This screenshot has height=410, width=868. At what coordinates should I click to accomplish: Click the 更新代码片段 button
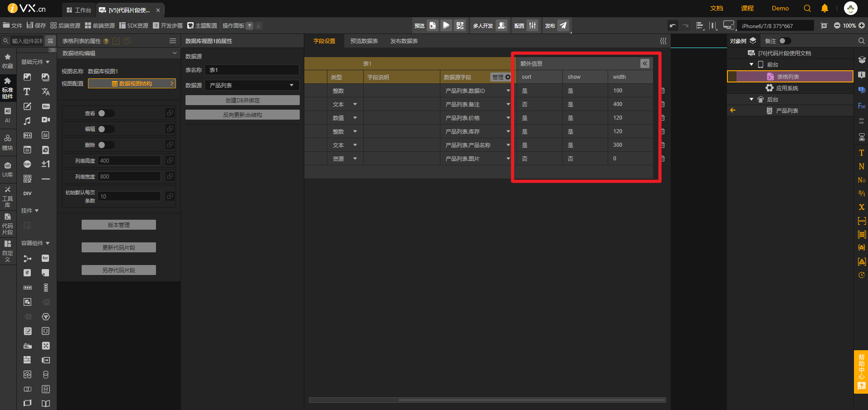coord(119,247)
